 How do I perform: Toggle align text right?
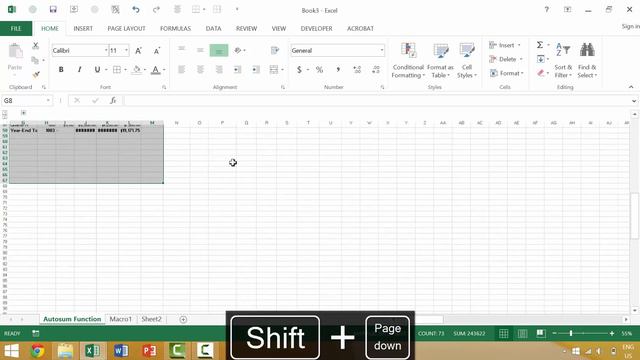(219, 70)
